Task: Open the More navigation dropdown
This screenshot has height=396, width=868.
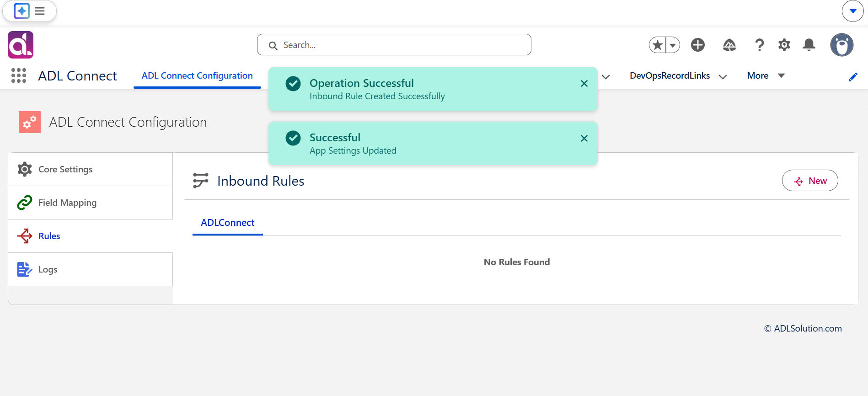Action: coord(766,76)
